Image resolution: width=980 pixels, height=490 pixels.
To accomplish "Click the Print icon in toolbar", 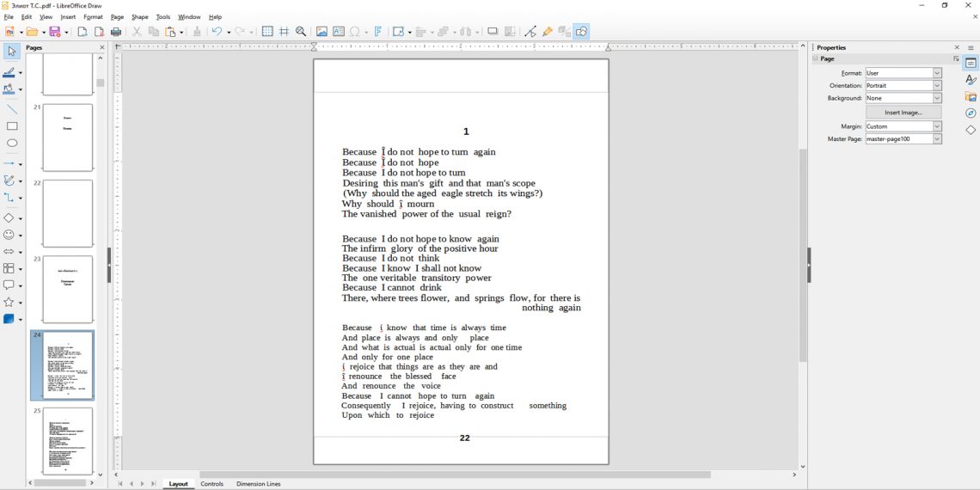I will [x=116, y=32].
